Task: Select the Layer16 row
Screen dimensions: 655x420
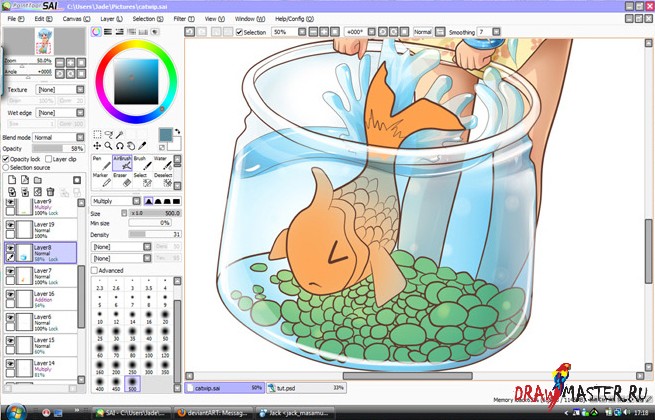Action: [x=41, y=299]
